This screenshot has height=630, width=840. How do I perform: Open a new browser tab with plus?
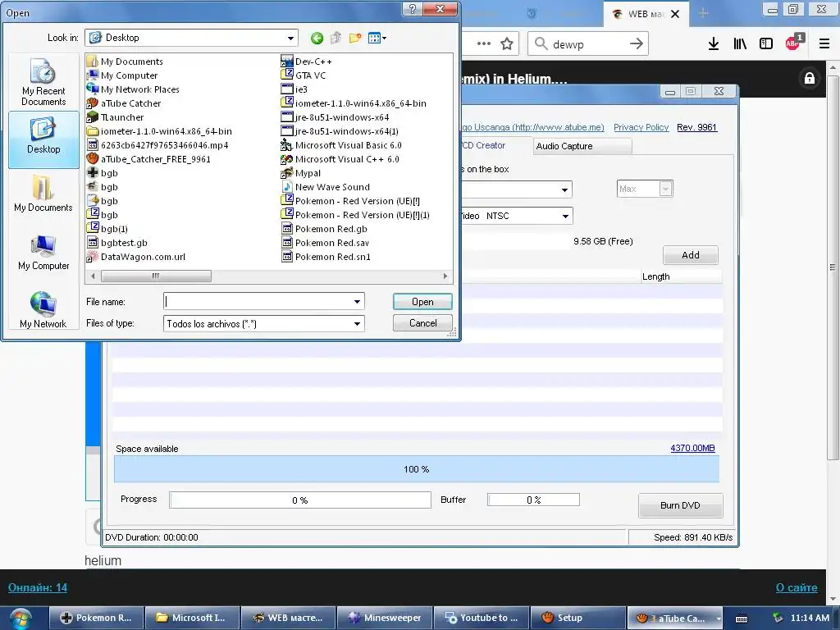[x=703, y=13]
